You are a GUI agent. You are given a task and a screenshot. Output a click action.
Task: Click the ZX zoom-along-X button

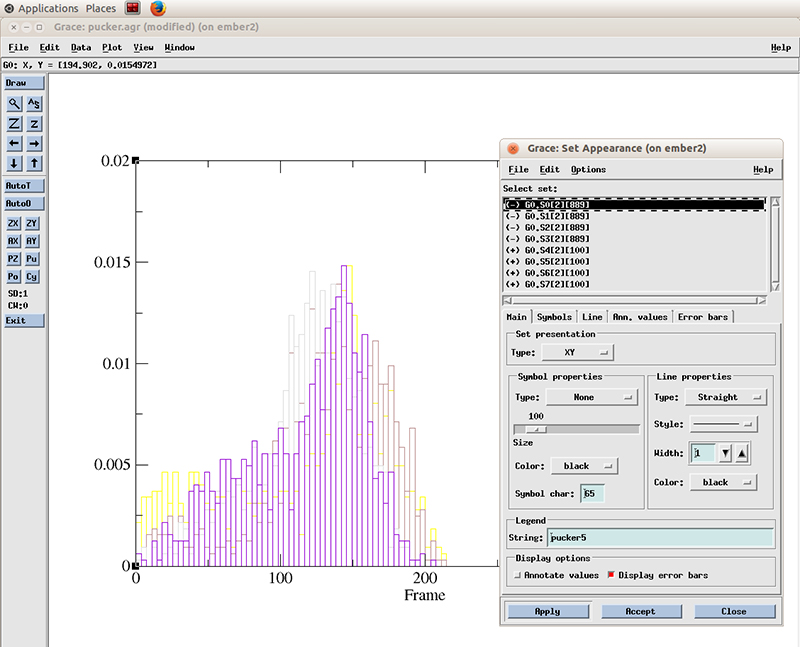[x=14, y=223]
